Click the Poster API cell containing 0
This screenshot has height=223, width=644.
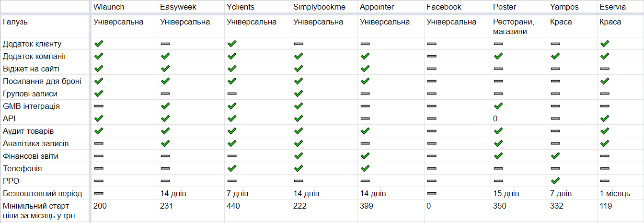tap(520, 118)
